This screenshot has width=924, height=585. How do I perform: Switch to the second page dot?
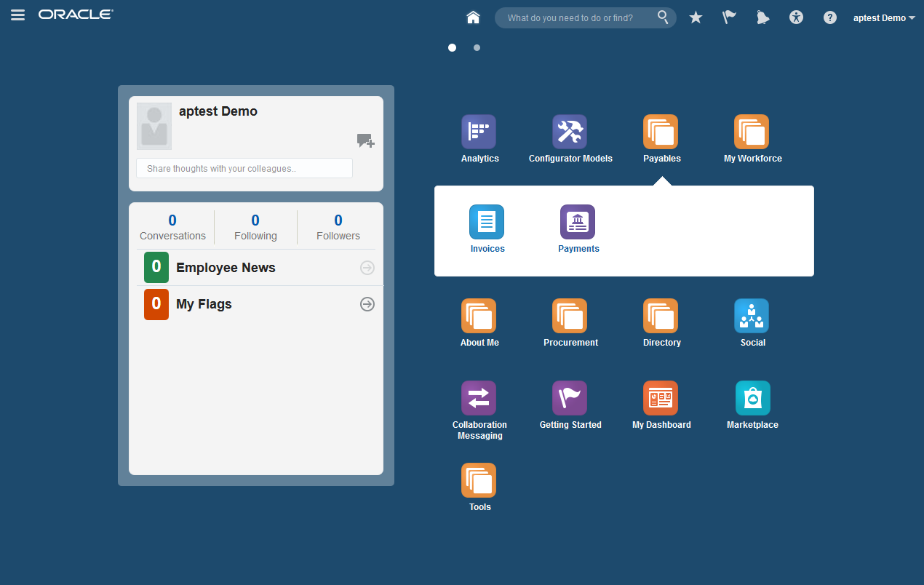pyautogui.click(x=477, y=47)
